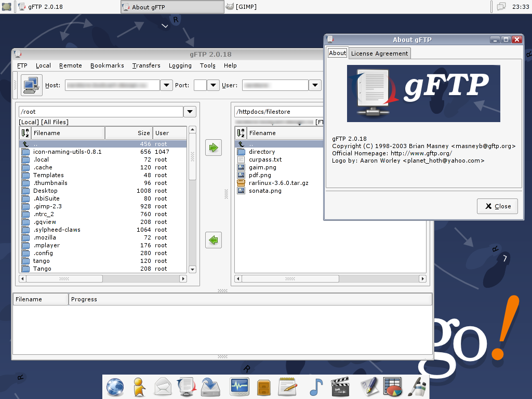Select the Desktop folder in local list
The height and width of the screenshot is (399, 532).
pyautogui.click(x=103, y=191)
